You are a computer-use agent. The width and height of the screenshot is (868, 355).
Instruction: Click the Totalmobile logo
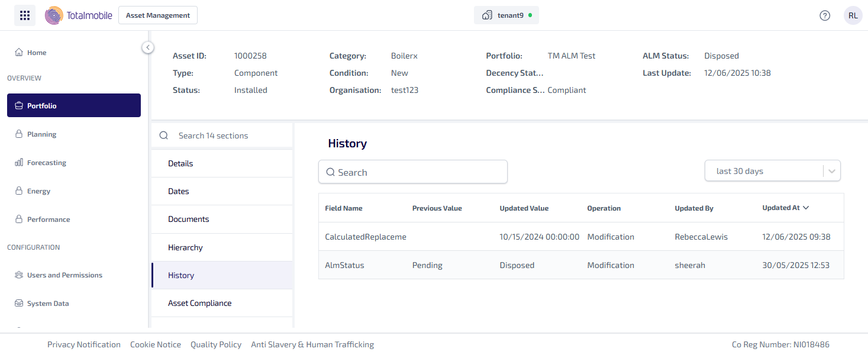pyautogui.click(x=79, y=15)
